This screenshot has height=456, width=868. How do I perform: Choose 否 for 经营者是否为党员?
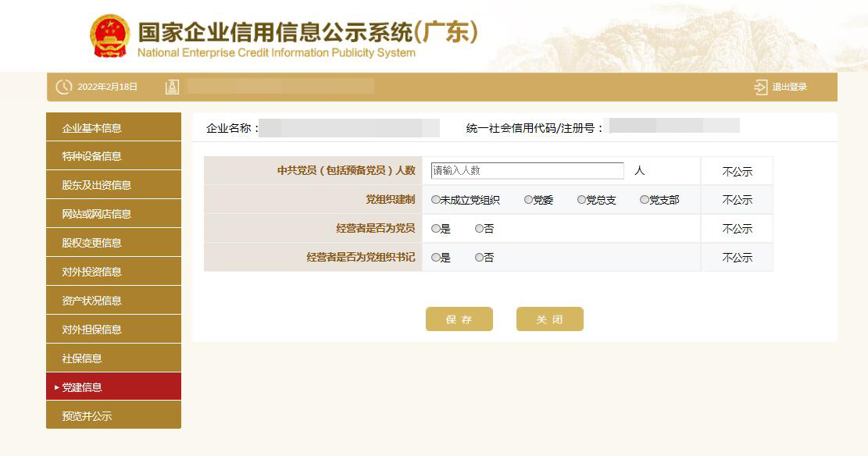point(480,229)
